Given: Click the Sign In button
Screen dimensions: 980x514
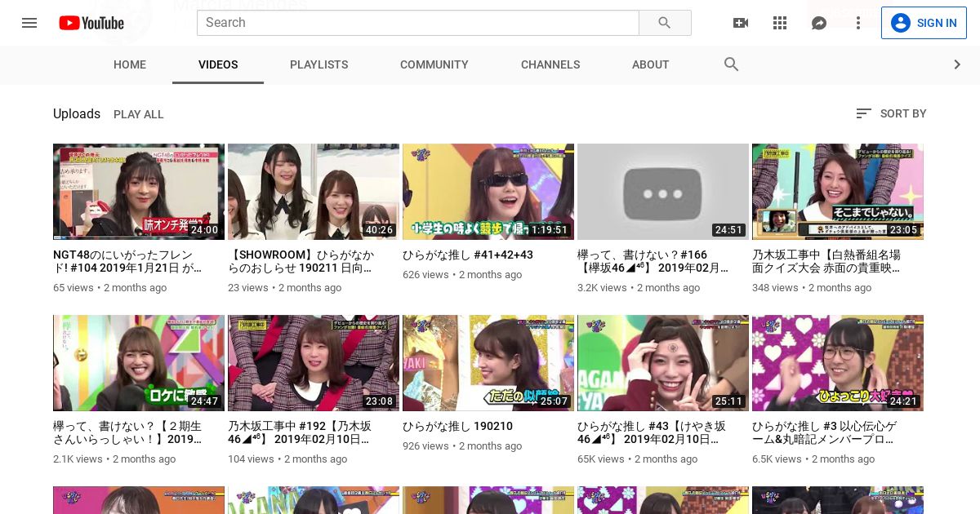Looking at the screenshot, I should coord(924,23).
